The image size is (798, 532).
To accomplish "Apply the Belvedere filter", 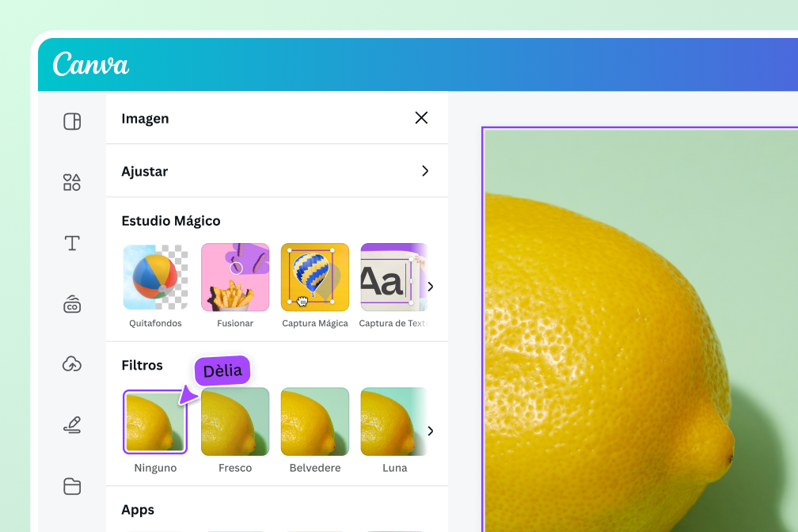I will coord(315,421).
